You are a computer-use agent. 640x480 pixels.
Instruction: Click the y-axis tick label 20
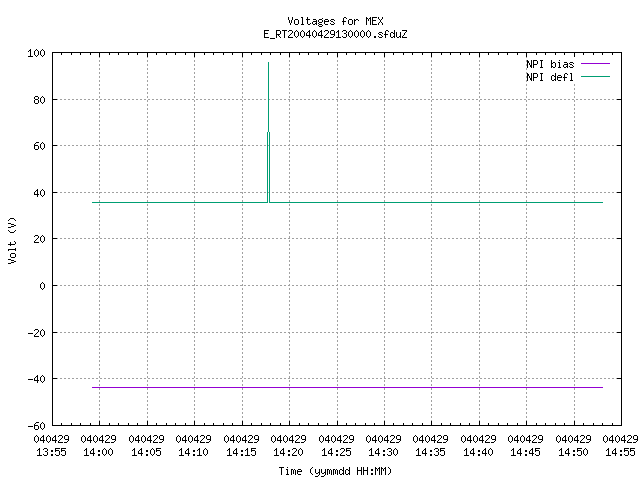point(39,239)
